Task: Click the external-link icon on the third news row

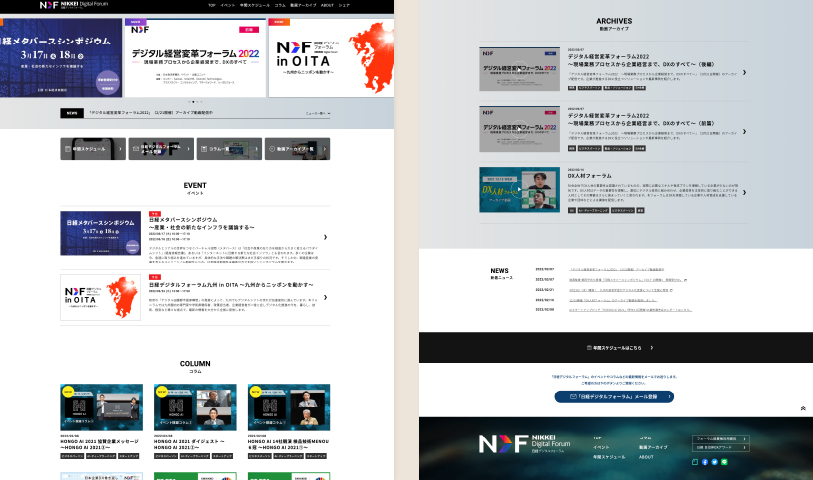Action: click(671, 290)
